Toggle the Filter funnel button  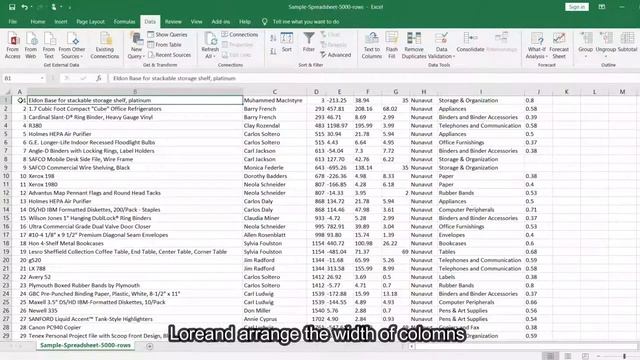click(309, 42)
